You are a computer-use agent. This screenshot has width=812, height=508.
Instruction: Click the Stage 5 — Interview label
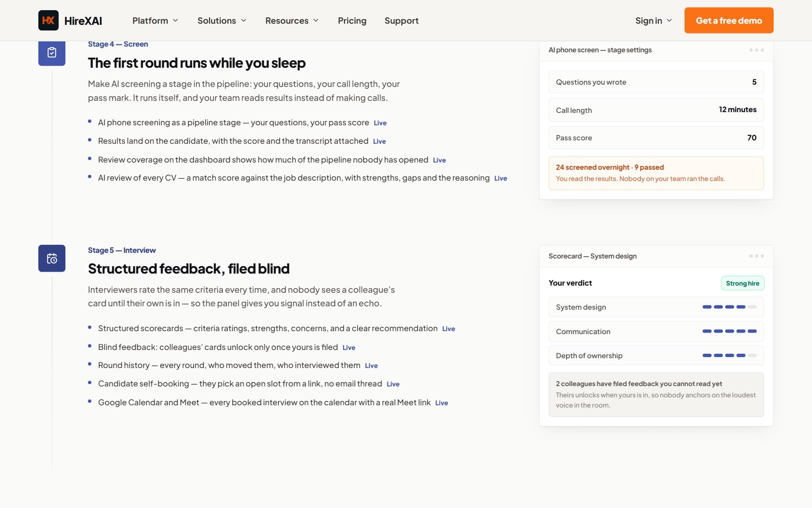pyautogui.click(x=122, y=250)
